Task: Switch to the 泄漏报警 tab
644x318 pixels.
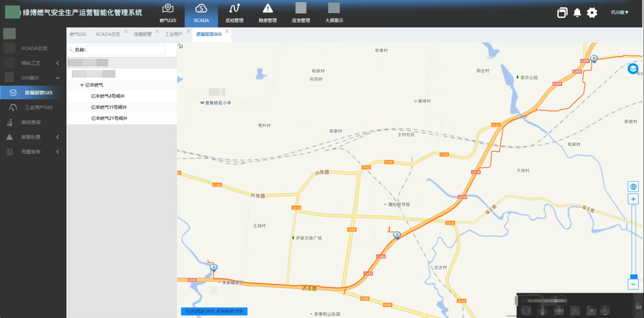Action: click(x=143, y=34)
